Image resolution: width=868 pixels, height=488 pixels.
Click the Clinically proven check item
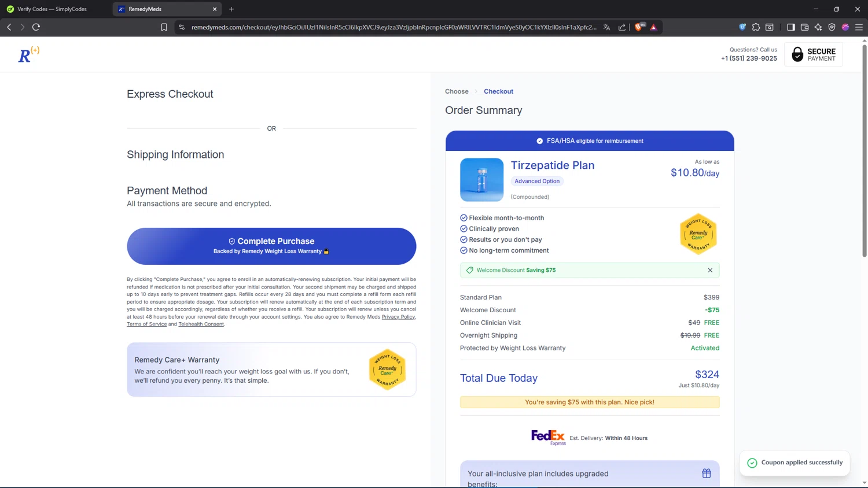click(x=490, y=229)
